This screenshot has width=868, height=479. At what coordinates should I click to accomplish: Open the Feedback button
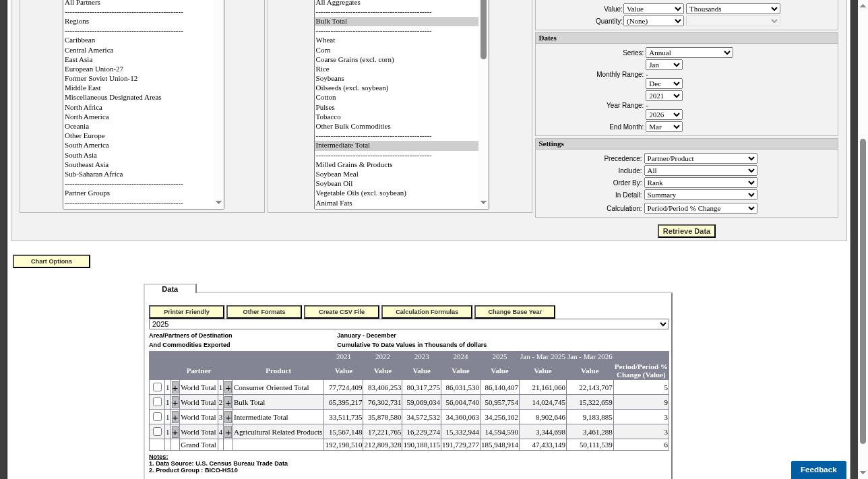(x=819, y=470)
